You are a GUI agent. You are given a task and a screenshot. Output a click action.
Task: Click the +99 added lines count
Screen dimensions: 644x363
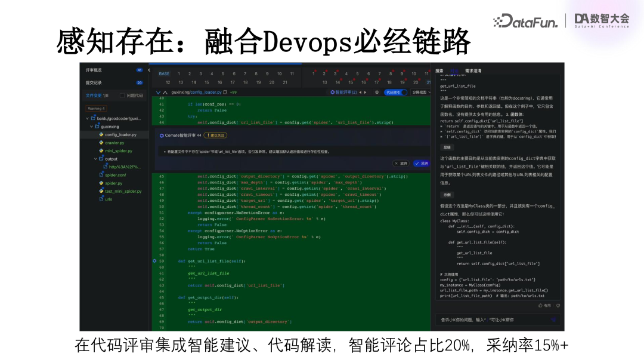tap(233, 93)
